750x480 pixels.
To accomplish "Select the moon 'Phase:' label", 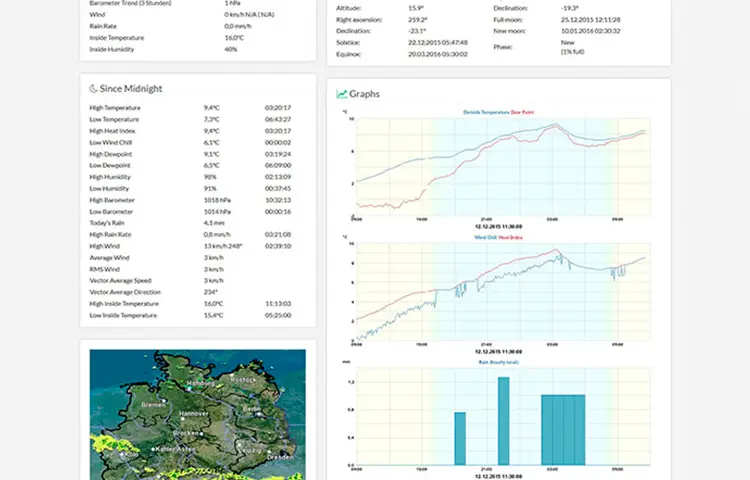I will click(503, 47).
